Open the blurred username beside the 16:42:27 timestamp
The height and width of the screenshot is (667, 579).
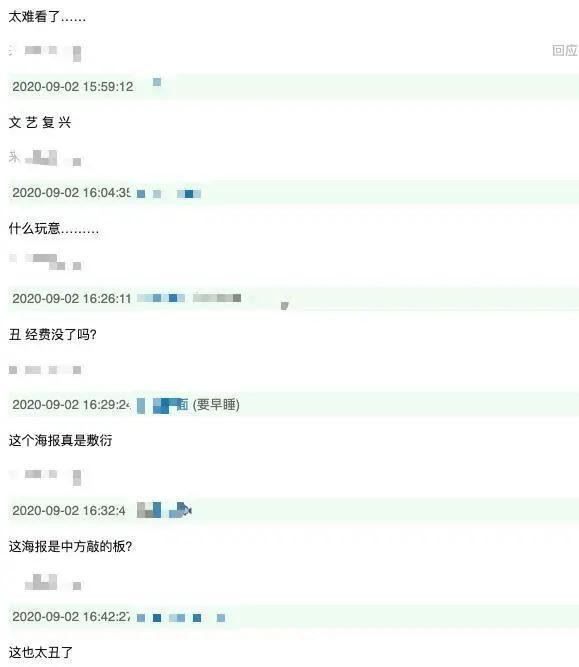181,618
